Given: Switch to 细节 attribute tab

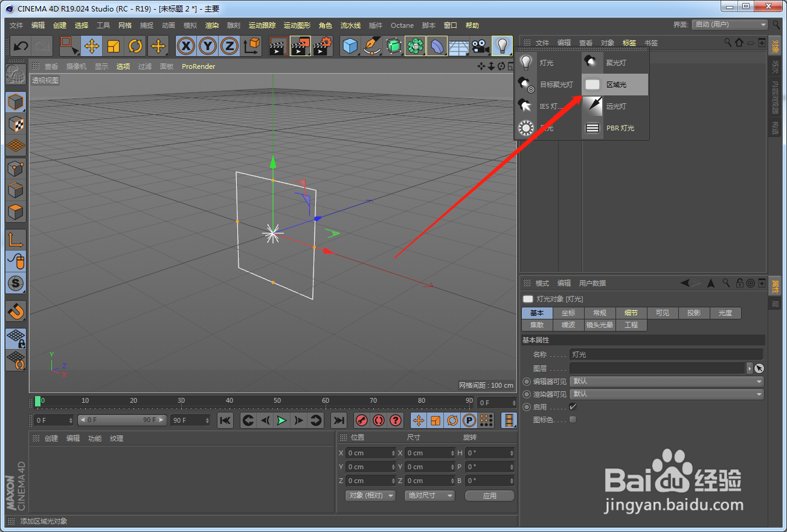Looking at the screenshot, I should (x=631, y=313).
